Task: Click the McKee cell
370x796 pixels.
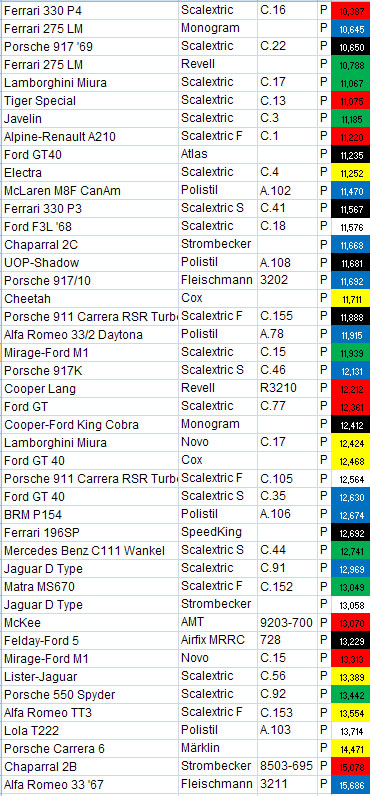Action: pyautogui.click(x=90, y=623)
